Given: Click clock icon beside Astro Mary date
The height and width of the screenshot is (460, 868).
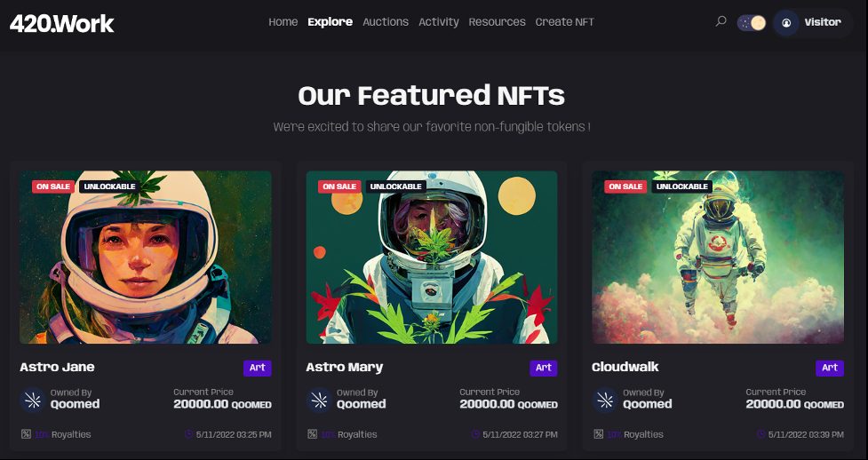Looking at the screenshot, I should (475, 434).
